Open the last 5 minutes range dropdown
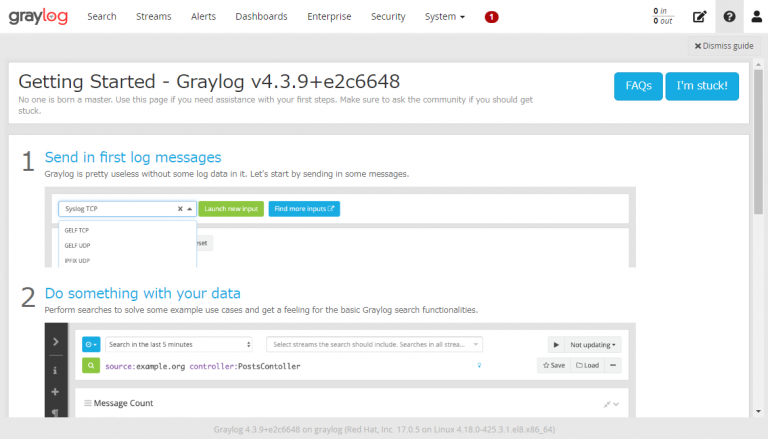The height and width of the screenshot is (439, 768). coord(179,344)
